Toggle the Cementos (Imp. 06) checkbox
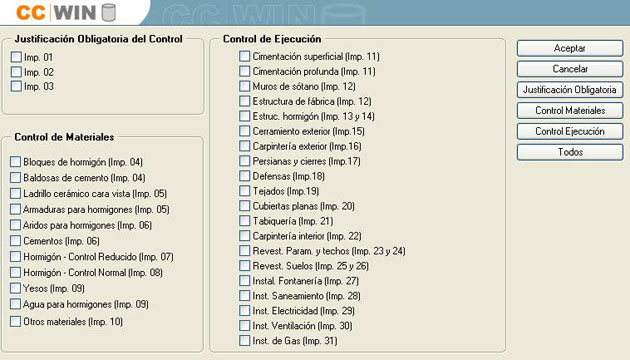The height and width of the screenshot is (360, 630). [x=15, y=240]
